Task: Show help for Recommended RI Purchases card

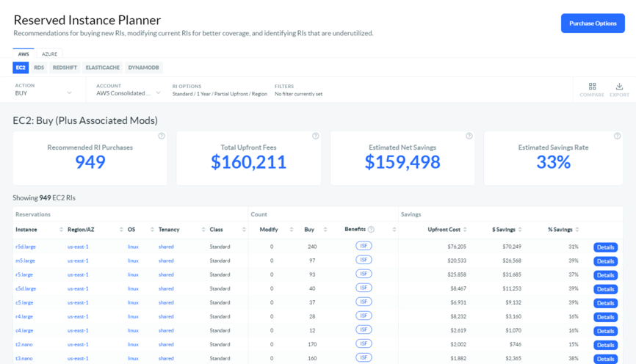Action: 162,136
